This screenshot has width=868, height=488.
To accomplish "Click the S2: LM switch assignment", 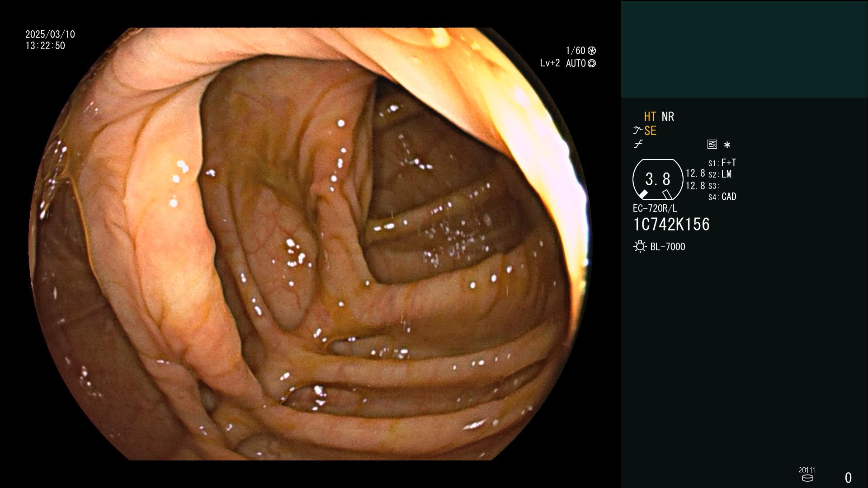I will (720, 174).
